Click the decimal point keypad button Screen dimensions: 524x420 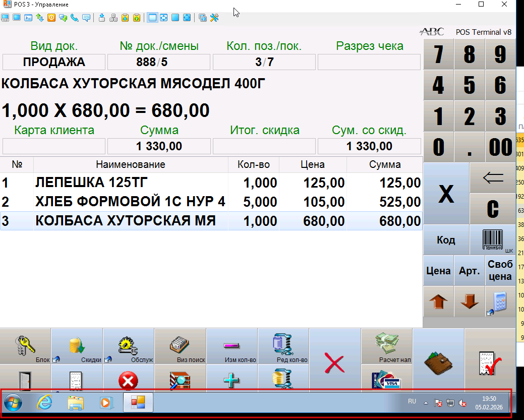point(469,147)
